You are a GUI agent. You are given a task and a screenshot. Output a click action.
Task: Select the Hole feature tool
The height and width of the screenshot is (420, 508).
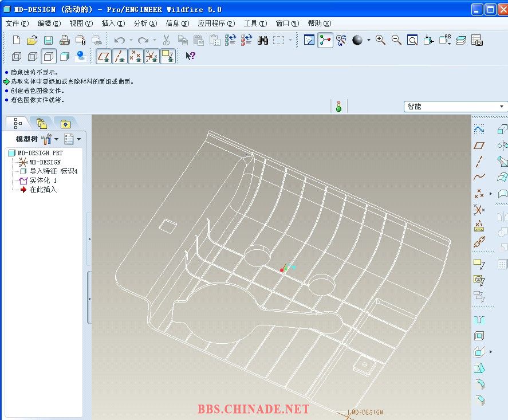(479, 320)
